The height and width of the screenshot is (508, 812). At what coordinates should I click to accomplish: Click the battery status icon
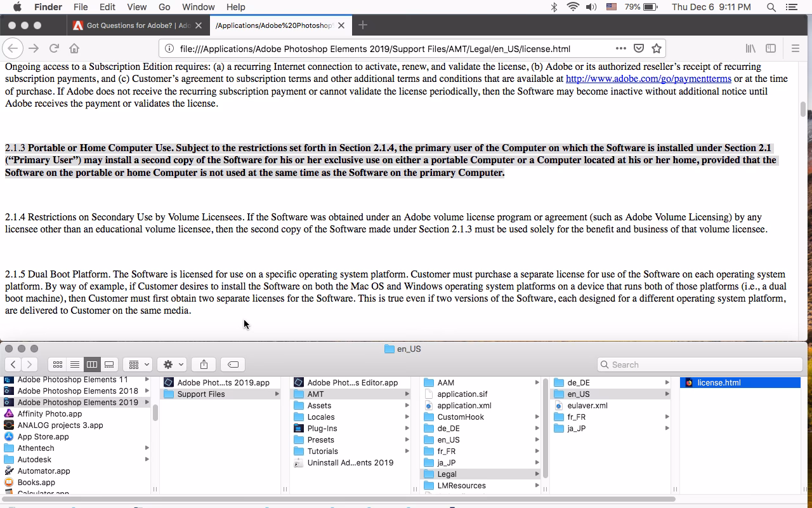[x=650, y=7]
